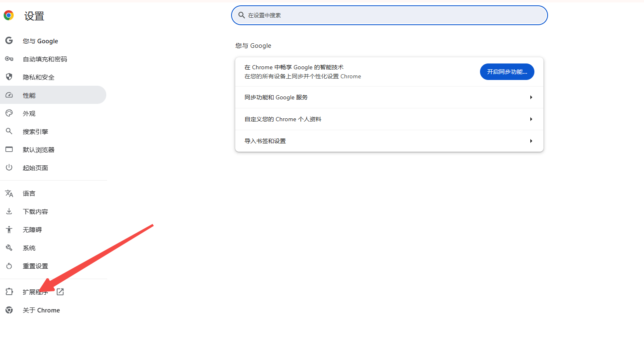Image resolution: width=644 pixels, height=345 pixels.
Task: Expand 同步功能和 Google 服务 arrow
Action: pyautogui.click(x=531, y=97)
